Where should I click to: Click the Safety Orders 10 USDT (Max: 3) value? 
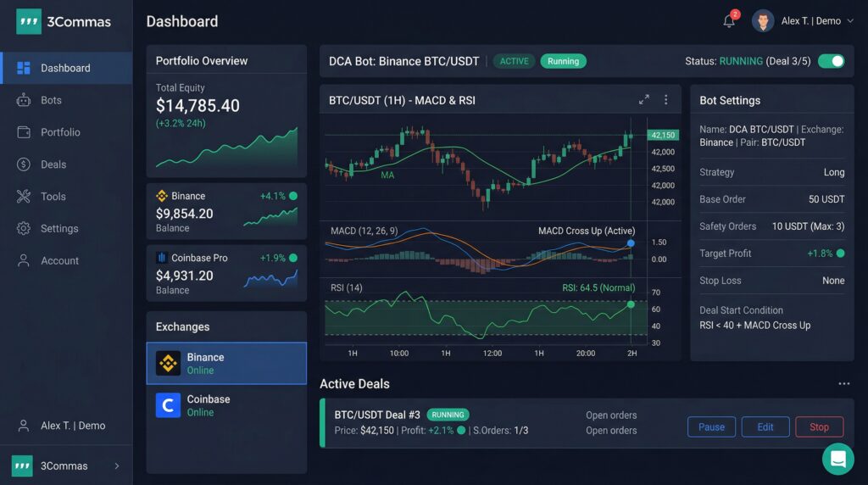click(x=808, y=226)
